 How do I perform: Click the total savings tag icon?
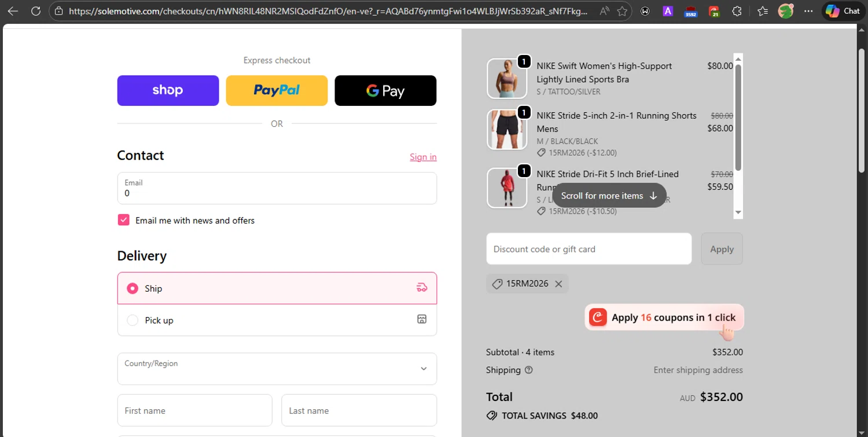491,416
